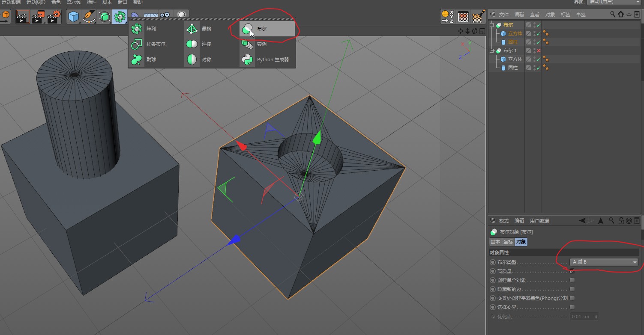Open the 角色 menu
The width and height of the screenshot is (644, 335).
coord(56,3)
